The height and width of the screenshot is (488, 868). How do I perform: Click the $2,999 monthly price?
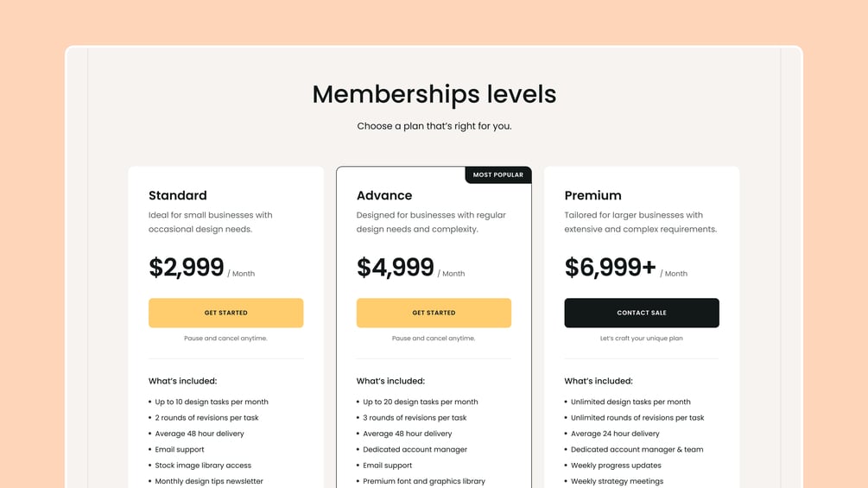tap(187, 268)
